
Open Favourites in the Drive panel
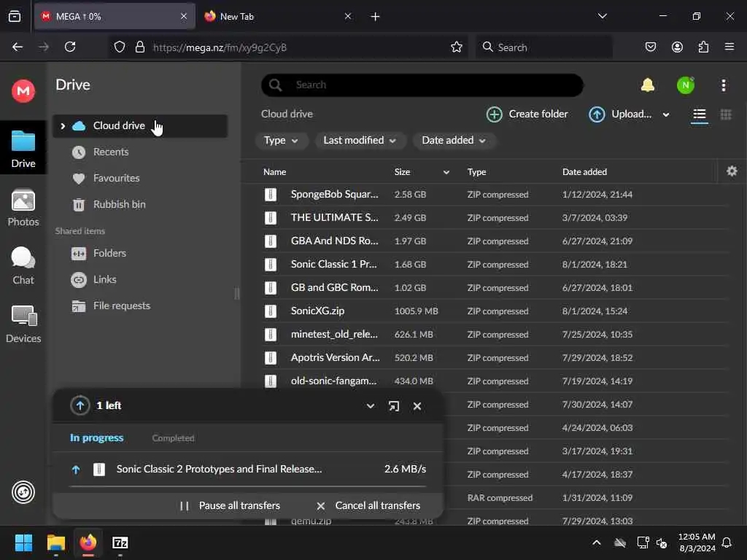[x=116, y=178]
